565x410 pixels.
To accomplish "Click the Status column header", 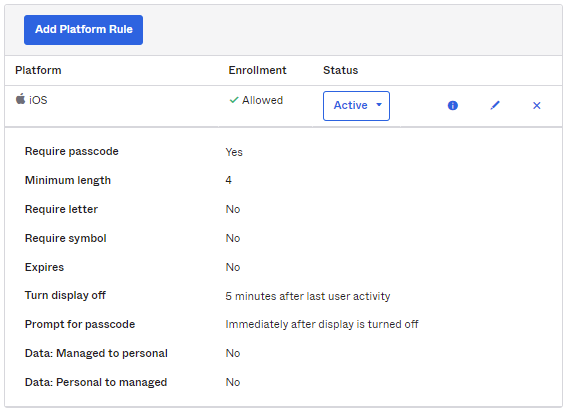I will pos(341,70).
